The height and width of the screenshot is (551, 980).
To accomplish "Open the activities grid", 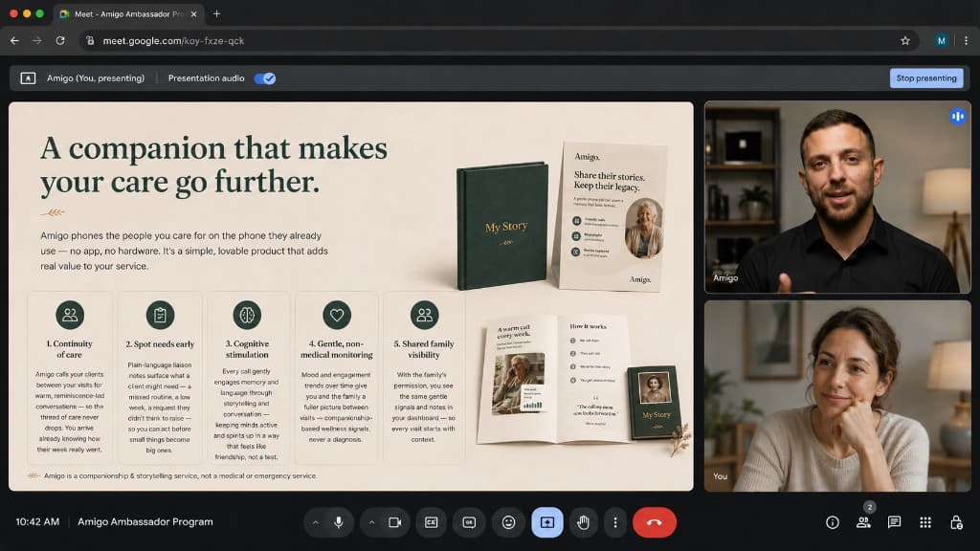I will coord(925,522).
